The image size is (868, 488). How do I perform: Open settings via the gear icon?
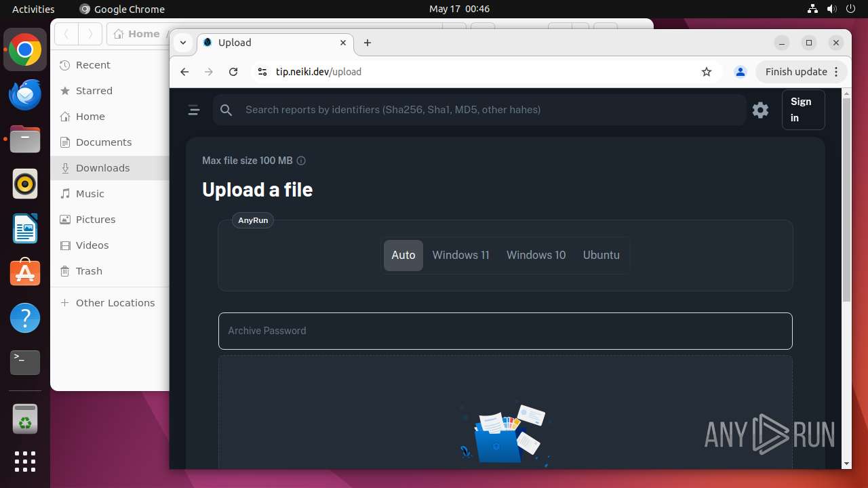pos(761,110)
